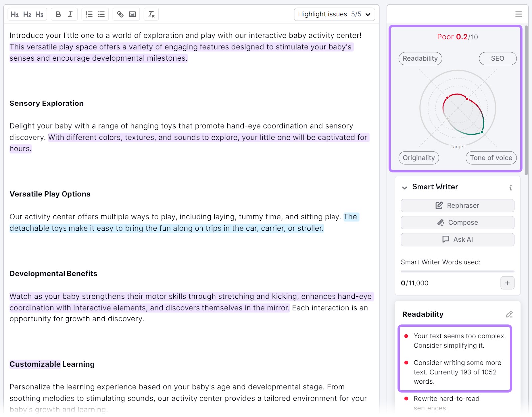Select the Originality score tab

pos(419,158)
